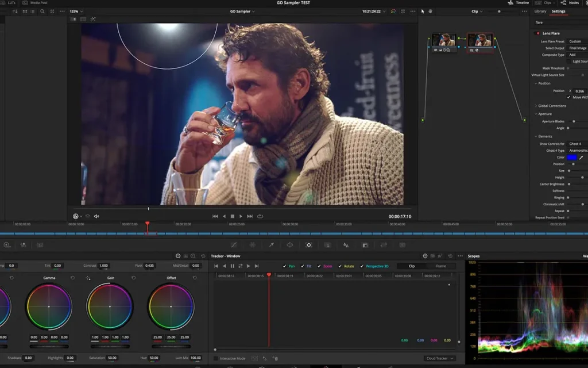Open the LUTs panel
The width and height of the screenshot is (588, 368).
click(x=9, y=3)
